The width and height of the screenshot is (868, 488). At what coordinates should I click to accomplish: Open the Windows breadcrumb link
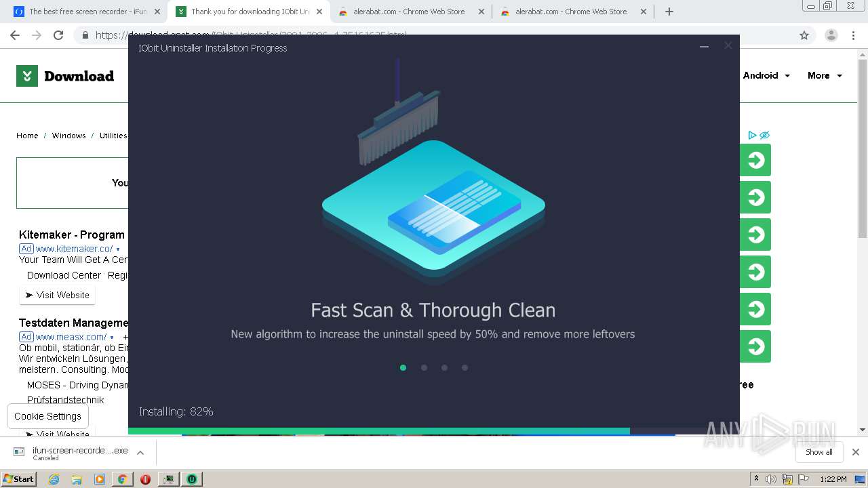[x=68, y=136]
